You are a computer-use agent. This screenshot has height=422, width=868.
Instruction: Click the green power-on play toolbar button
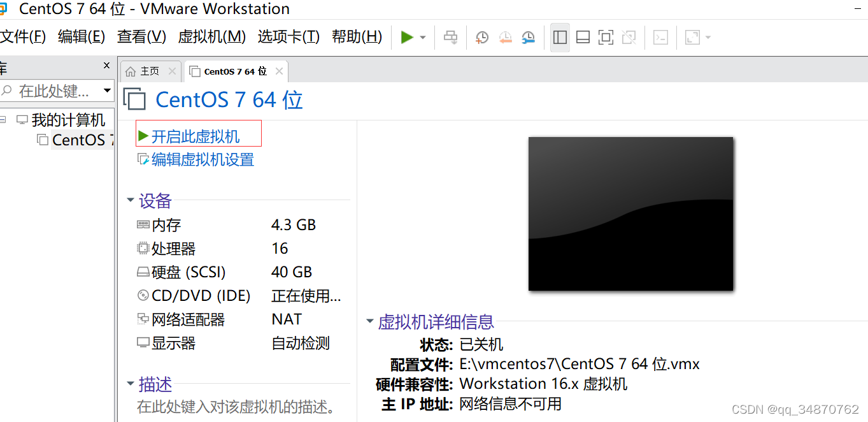tap(407, 38)
